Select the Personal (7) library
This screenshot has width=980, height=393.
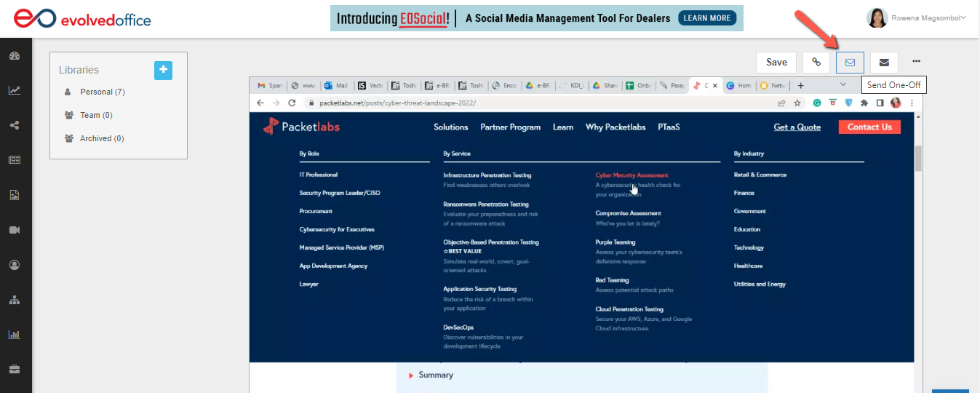pos(103,92)
